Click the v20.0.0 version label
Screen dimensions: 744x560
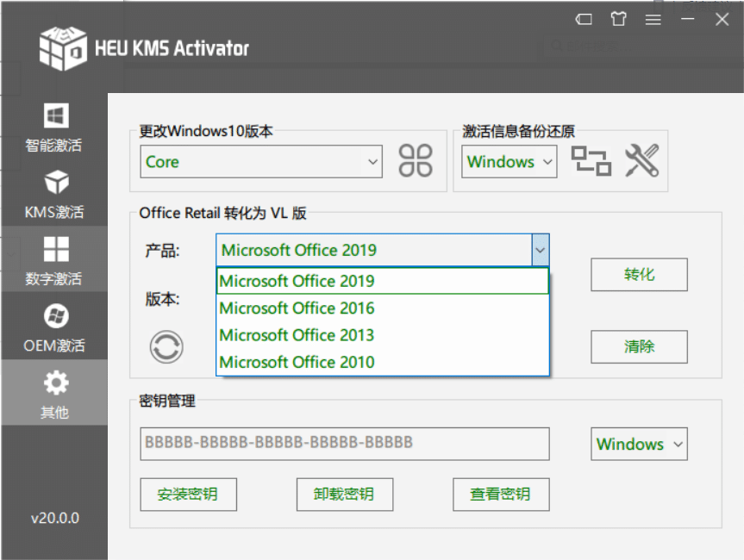click(55, 518)
